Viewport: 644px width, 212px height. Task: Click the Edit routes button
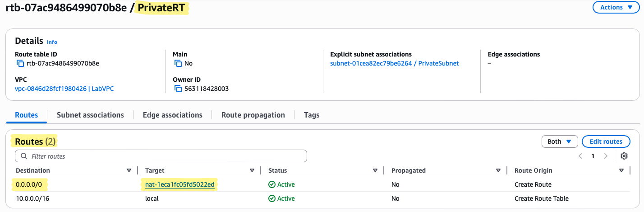point(606,141)
